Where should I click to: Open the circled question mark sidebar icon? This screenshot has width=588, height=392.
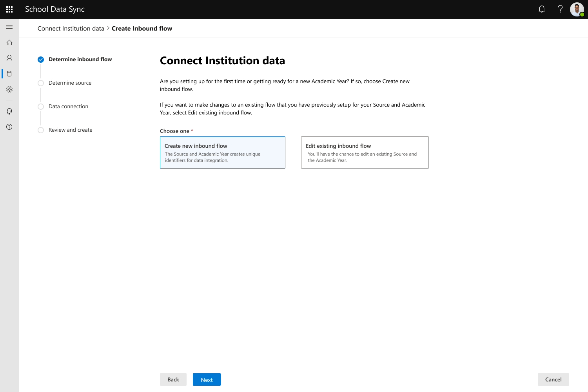point(9,127)
